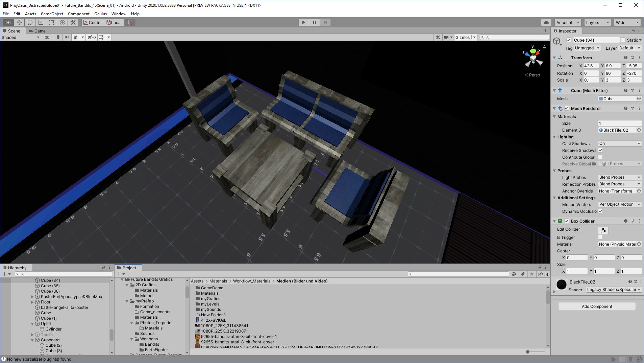
Task: Toggle scene grid visibility icon
Action: [x=101, y=37]
